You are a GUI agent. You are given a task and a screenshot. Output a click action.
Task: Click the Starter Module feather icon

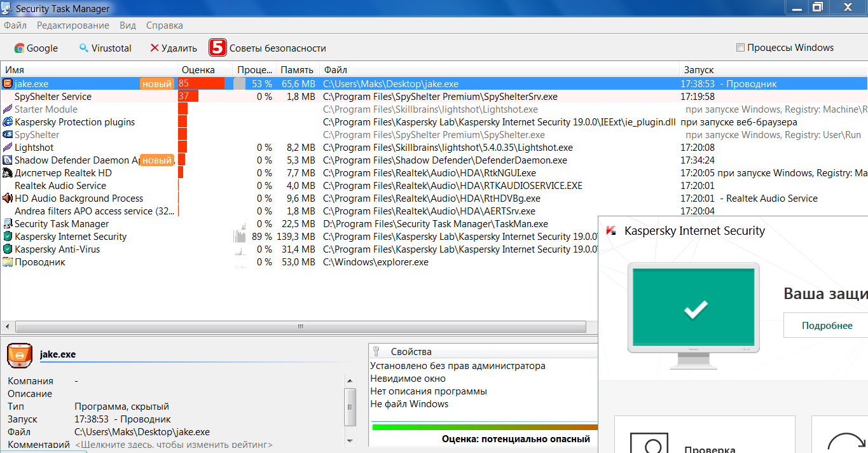tap(8, 109)
